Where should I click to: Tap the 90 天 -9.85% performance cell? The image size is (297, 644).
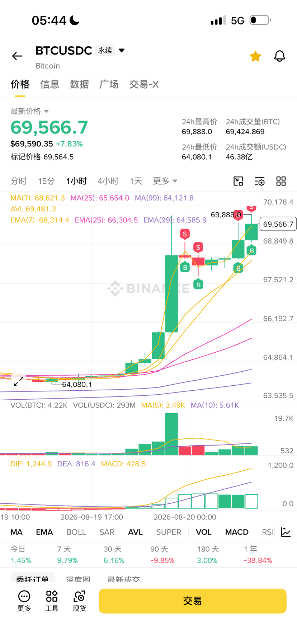coord(162,555)
